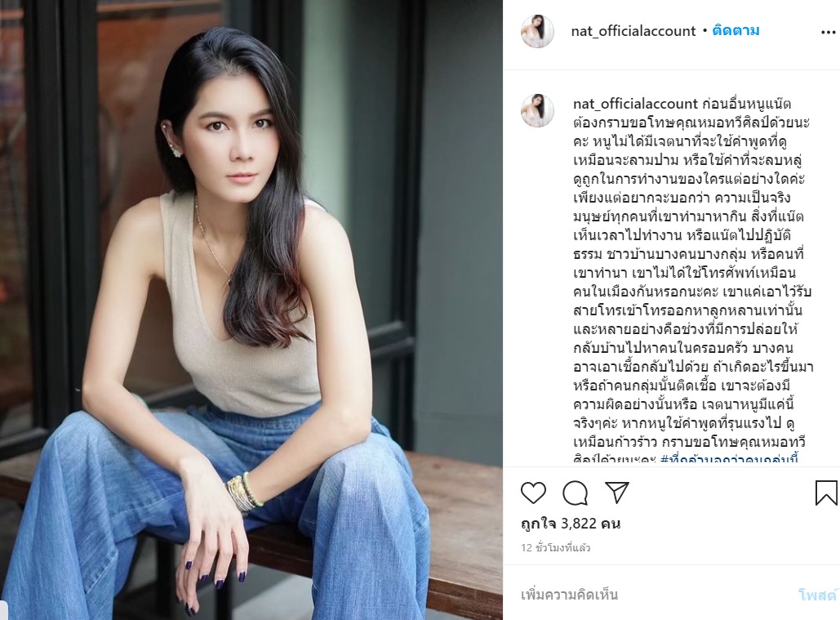Like the post with the heart icon
This screenshot has width=840, height=620.
533,493
